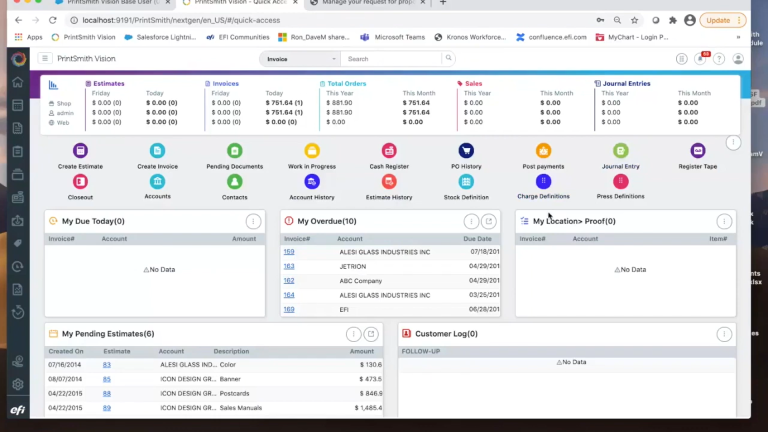Open Post payments icon

click(543, 151)
